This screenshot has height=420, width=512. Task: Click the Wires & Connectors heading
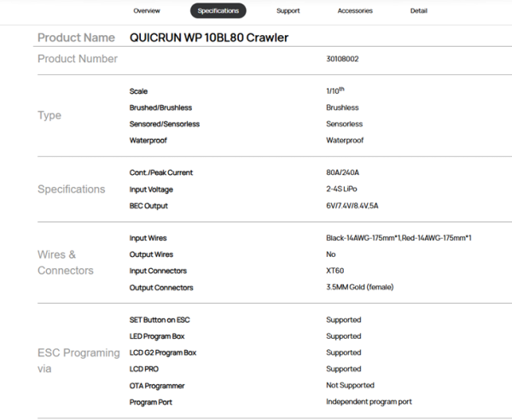[66, 263]
